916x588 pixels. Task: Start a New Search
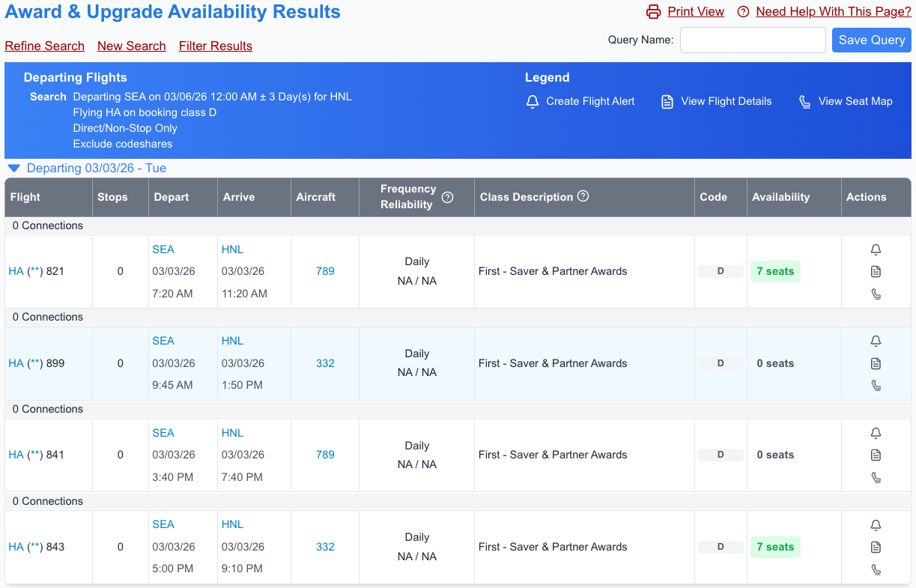131,46
